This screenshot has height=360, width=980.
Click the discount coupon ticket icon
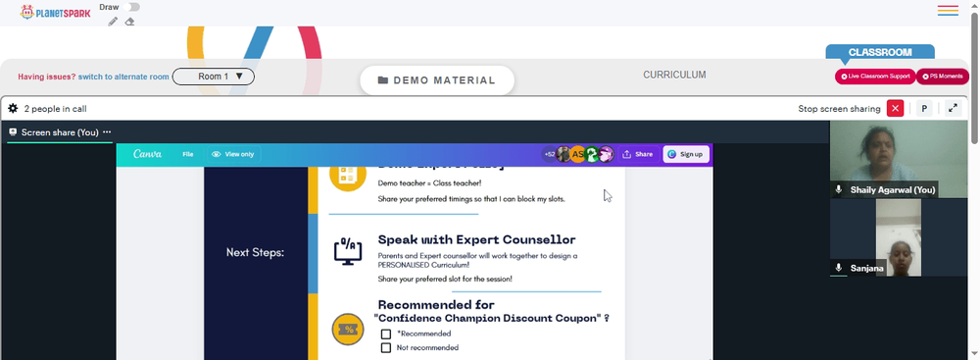click(x=348, y=330)
